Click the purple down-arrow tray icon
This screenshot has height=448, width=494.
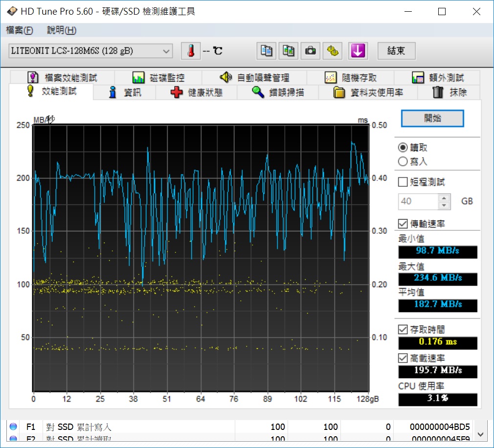click(358, 51)
